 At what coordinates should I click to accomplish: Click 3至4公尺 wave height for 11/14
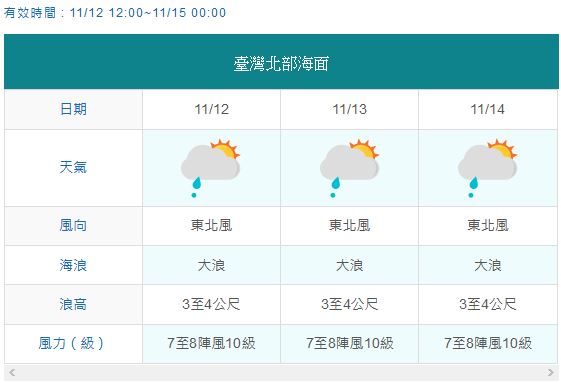click(x=488, y=305)
